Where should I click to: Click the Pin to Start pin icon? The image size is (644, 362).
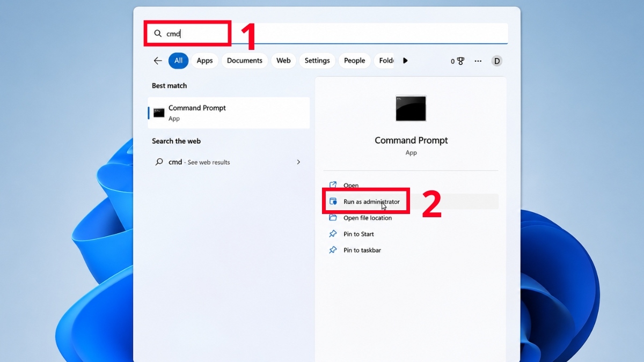333,234
